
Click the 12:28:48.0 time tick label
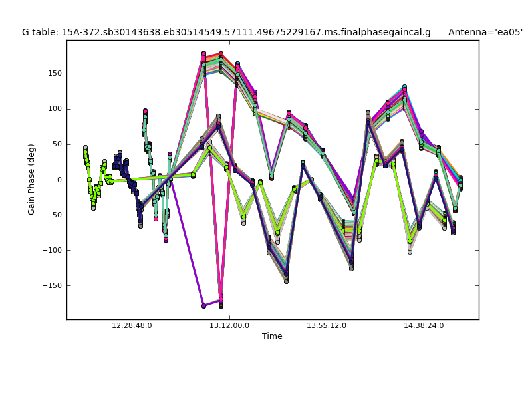[132, 325]
